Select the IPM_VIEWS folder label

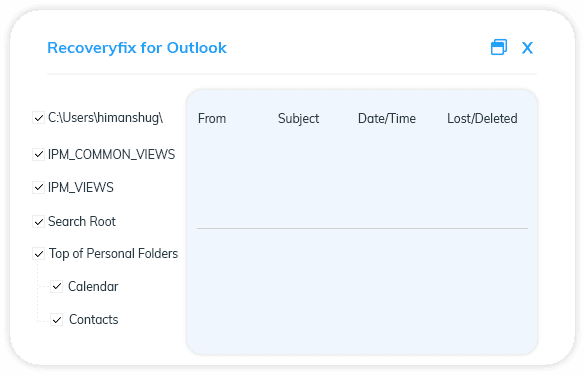pyautogui.click(x=81, y=187)
